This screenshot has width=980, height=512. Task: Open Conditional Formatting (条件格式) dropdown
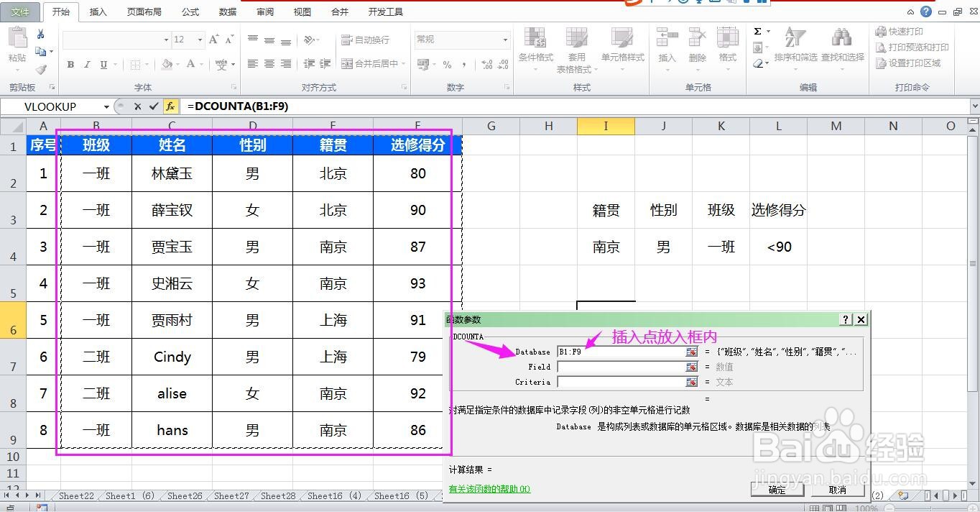click(536, 50)
